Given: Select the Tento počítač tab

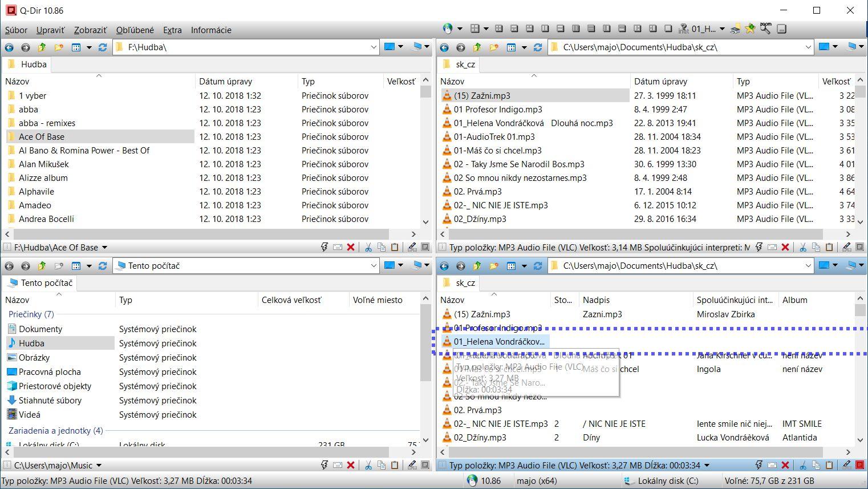Looking at the screenshot, I should (40, 283).
